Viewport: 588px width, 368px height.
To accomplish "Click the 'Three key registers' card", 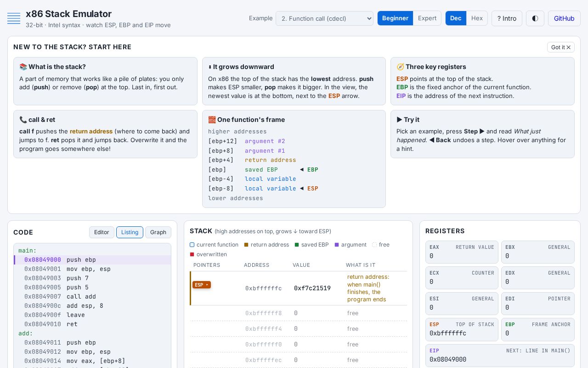I will point(482,81).
